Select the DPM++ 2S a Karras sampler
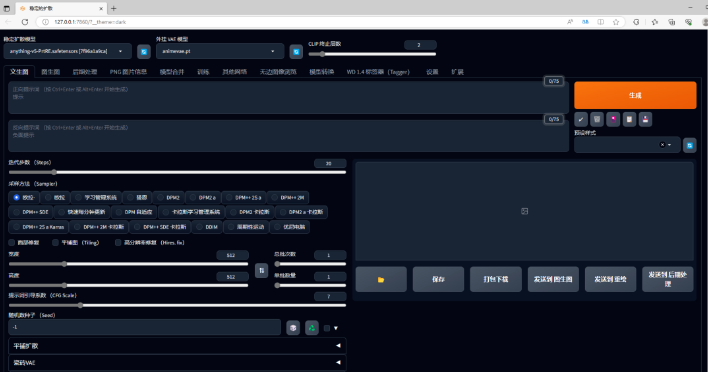 pos(38,227)
